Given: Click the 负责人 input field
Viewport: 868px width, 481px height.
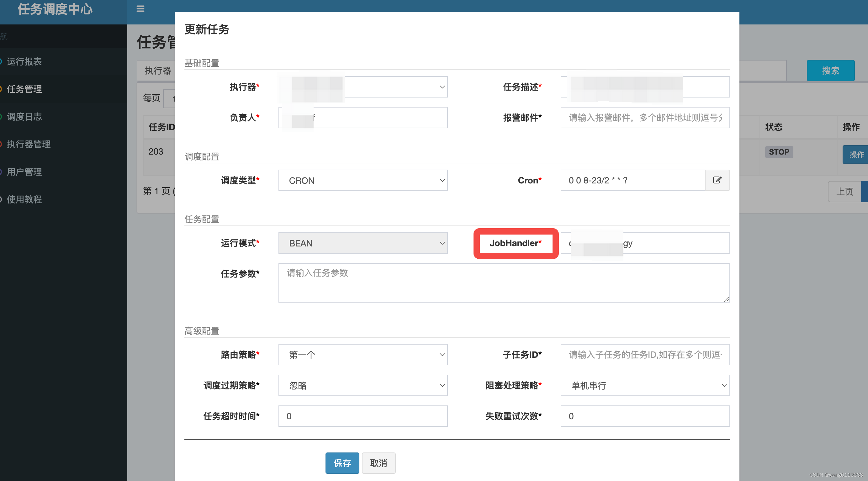Looking at the screenshot, I should (363, 118).
